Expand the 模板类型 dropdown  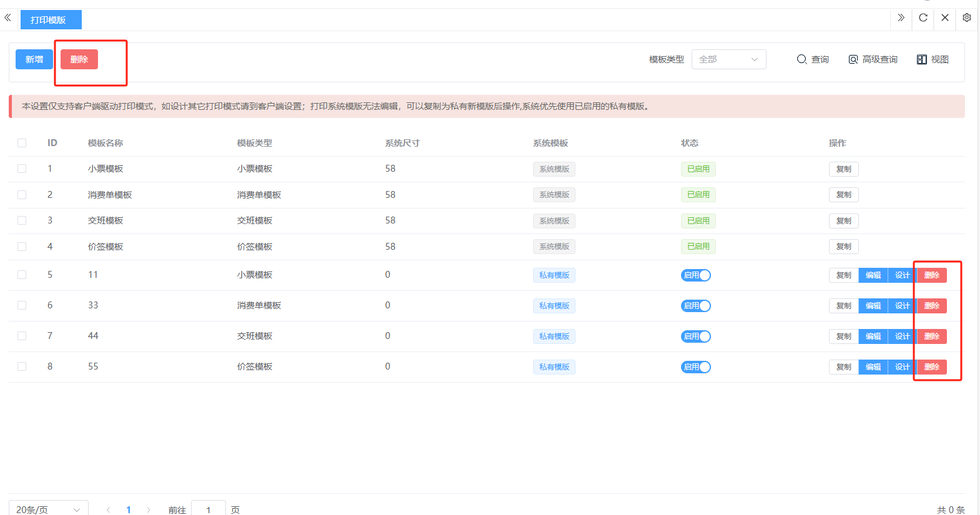728,59
